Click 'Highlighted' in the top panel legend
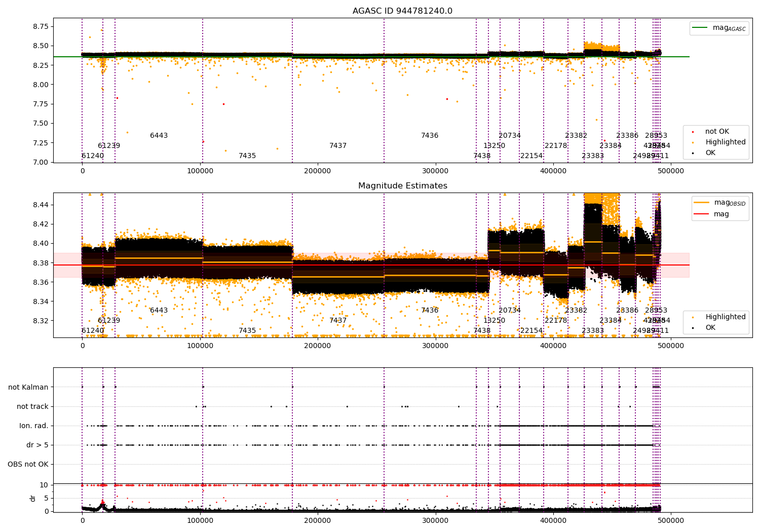 [x=725, y=142]
